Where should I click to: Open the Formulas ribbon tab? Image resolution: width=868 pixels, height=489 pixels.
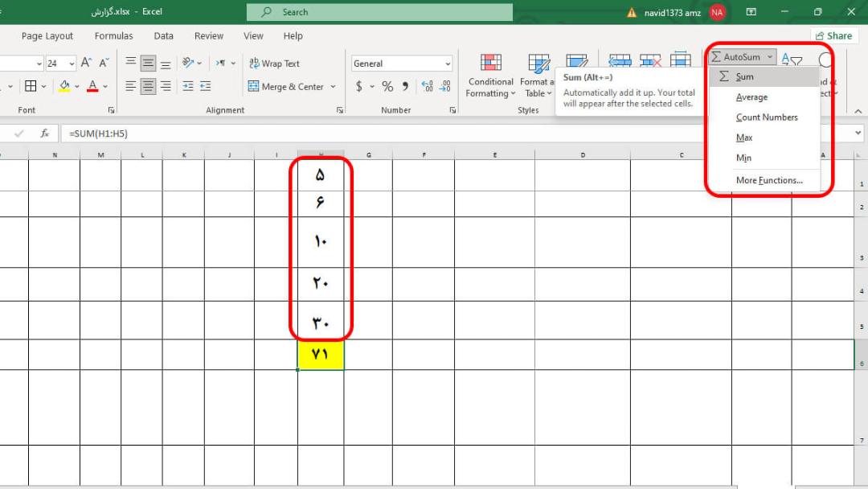tap(113, 36)
